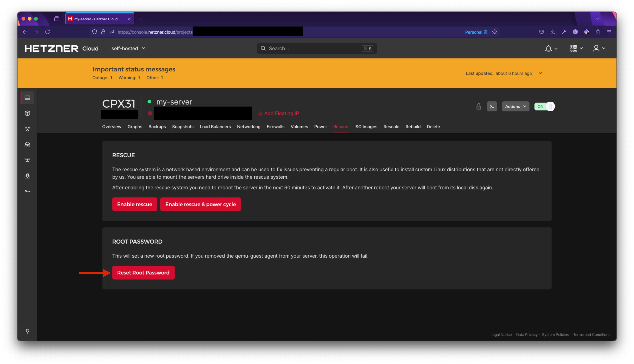Image resolution: width=634 pixels, height=364 pixels.
Task: Switch to Firewalls tab
Action: tap(276, 127)
